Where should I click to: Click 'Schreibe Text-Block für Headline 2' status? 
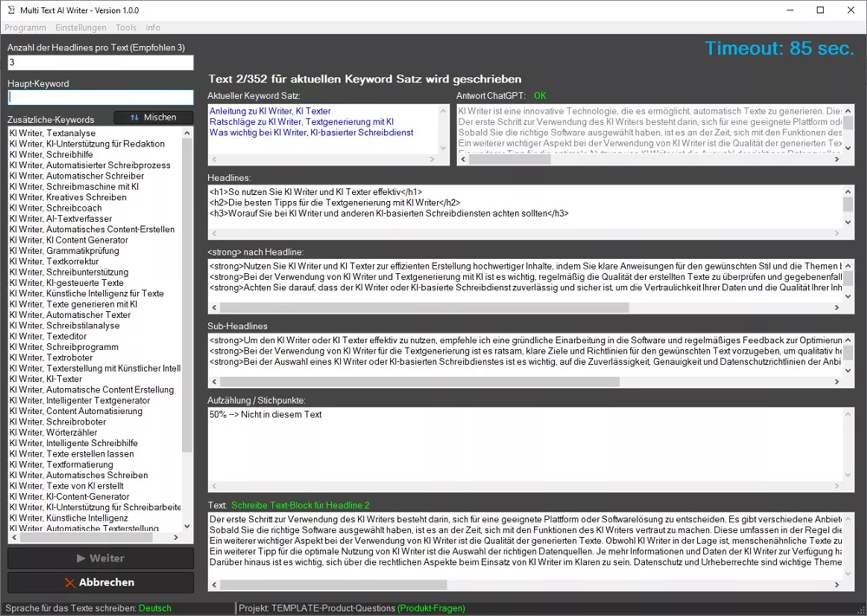tap(300, 505)
